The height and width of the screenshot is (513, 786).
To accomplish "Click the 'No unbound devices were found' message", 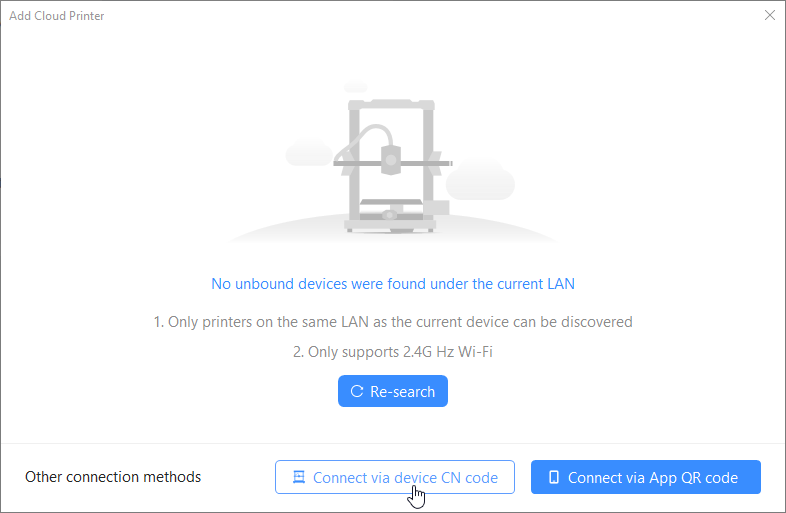I will 393,284.
